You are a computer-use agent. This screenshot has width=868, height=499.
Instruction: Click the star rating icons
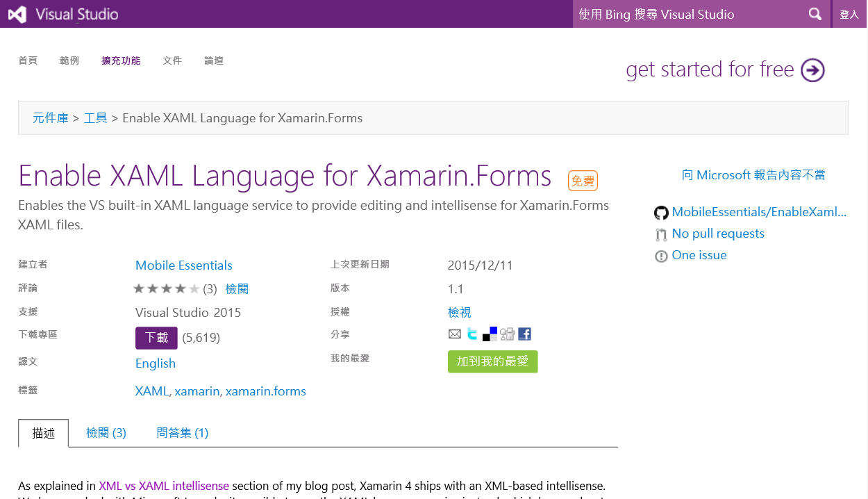pos(167,288)
